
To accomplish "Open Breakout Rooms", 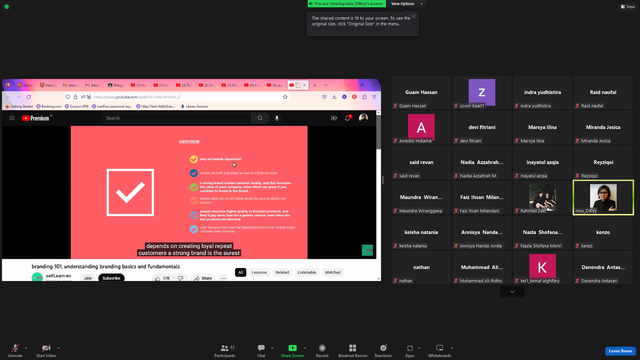I will (353, 350).
